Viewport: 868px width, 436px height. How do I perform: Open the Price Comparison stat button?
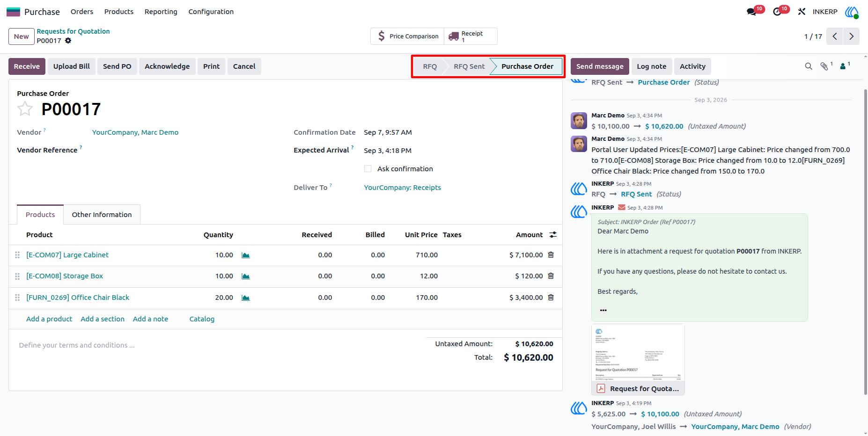click(408, 36)
